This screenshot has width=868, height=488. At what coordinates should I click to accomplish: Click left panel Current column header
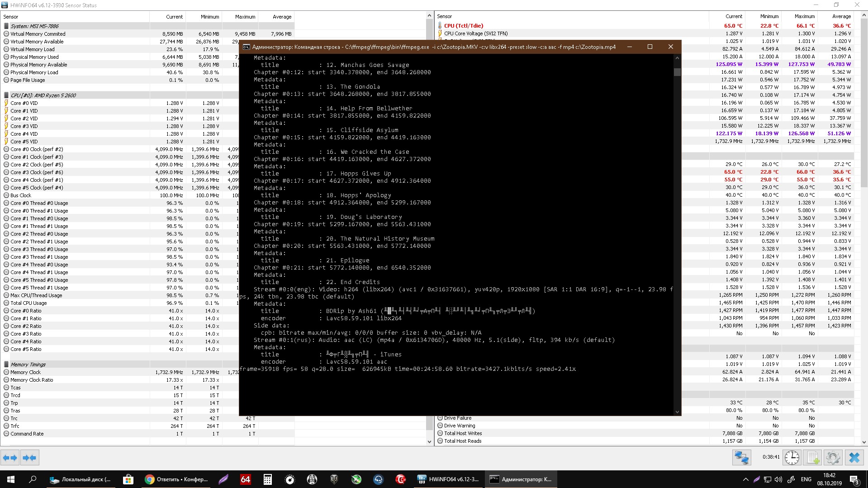(x=167, y=17)
